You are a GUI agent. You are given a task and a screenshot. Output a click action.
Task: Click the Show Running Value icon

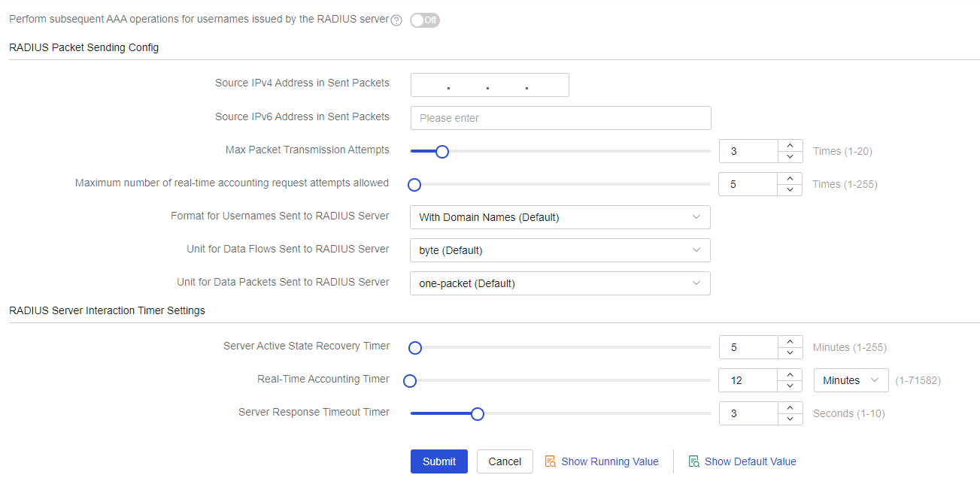[551, 461]
